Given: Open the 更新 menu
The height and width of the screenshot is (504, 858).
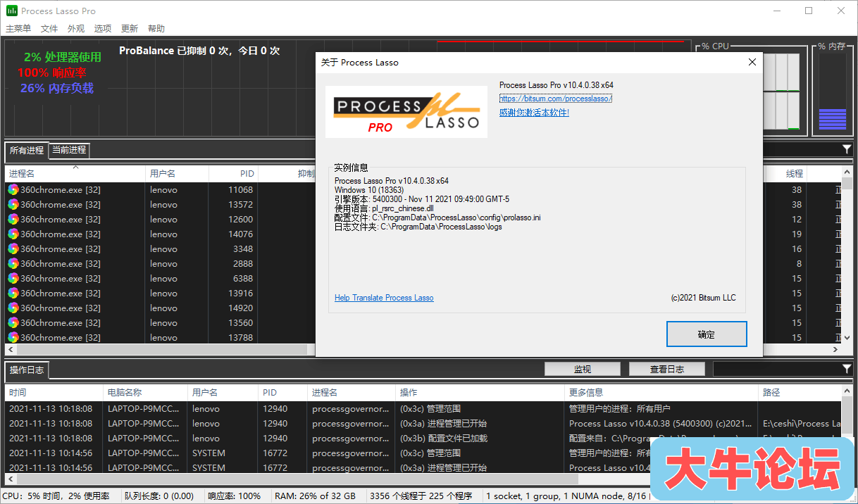Looking at the screenshot, I should (130, 29).
